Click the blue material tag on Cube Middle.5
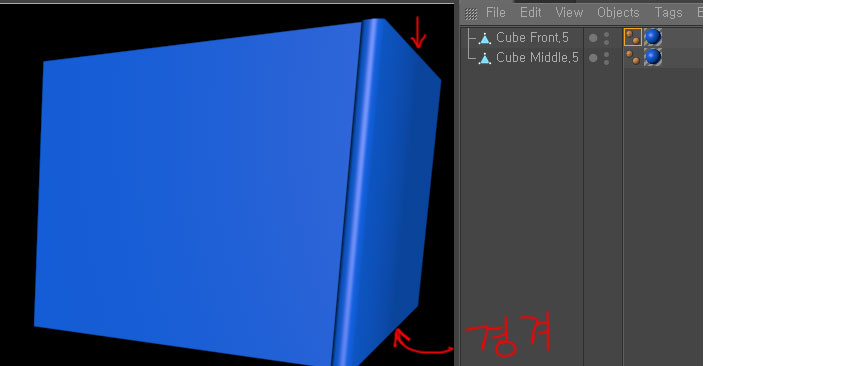856x366 pixels. (652, 57)
